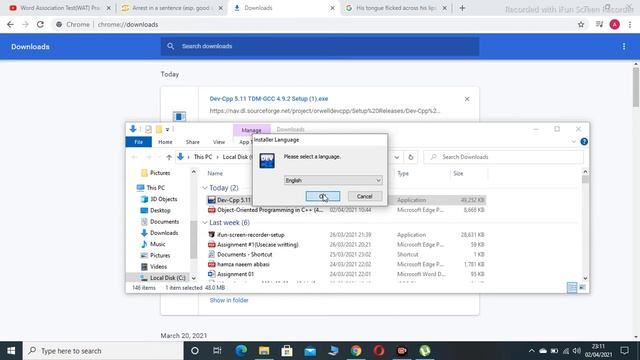Open Google Chrome from taskbar
This screenshot has height=360, width=640.
pos(356,351)
